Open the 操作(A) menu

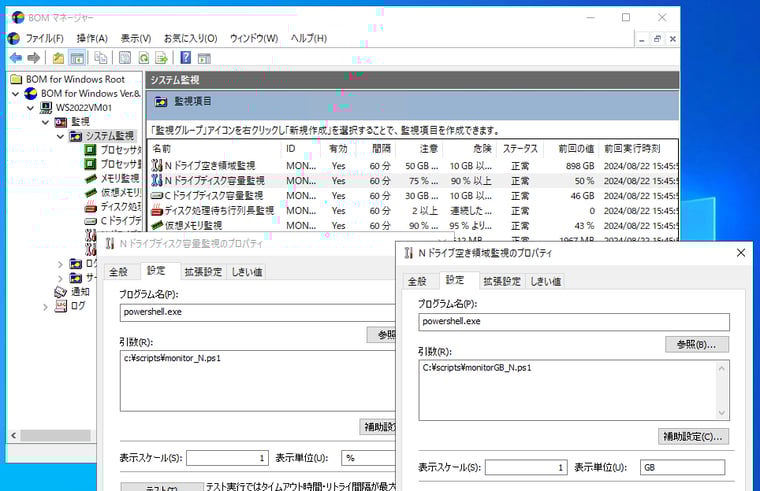[x=92, y=38]
